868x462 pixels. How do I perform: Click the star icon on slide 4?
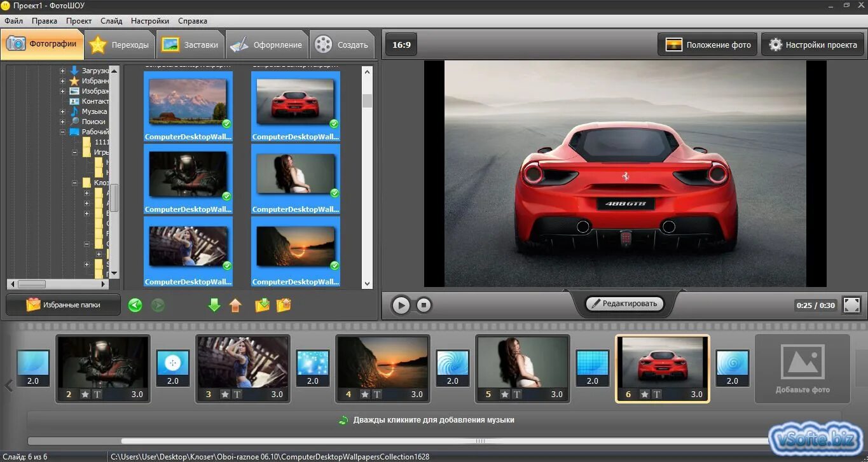tap(365, 395)
